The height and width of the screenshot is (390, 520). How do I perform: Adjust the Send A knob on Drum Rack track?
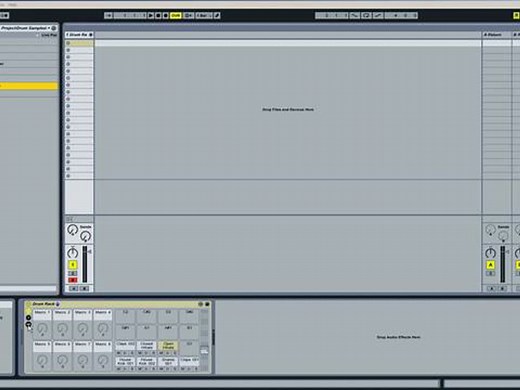point(72,230)
